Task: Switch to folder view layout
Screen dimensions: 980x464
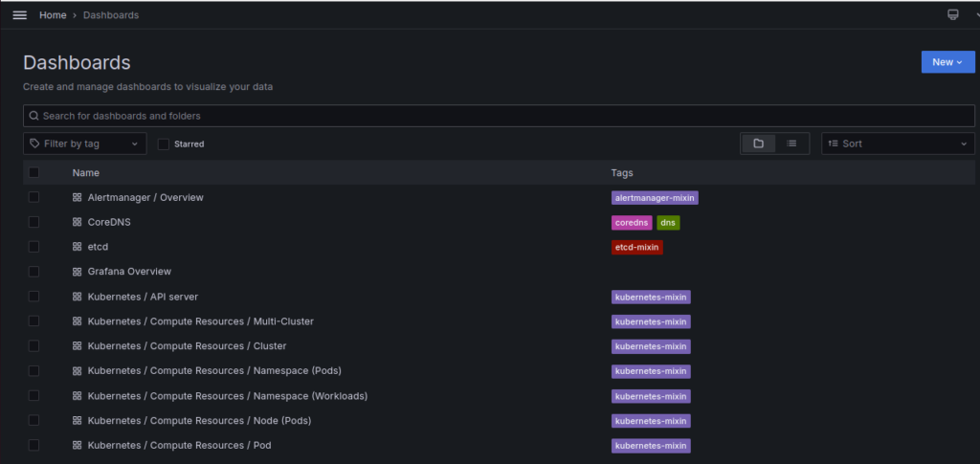Action: (758, 144)
